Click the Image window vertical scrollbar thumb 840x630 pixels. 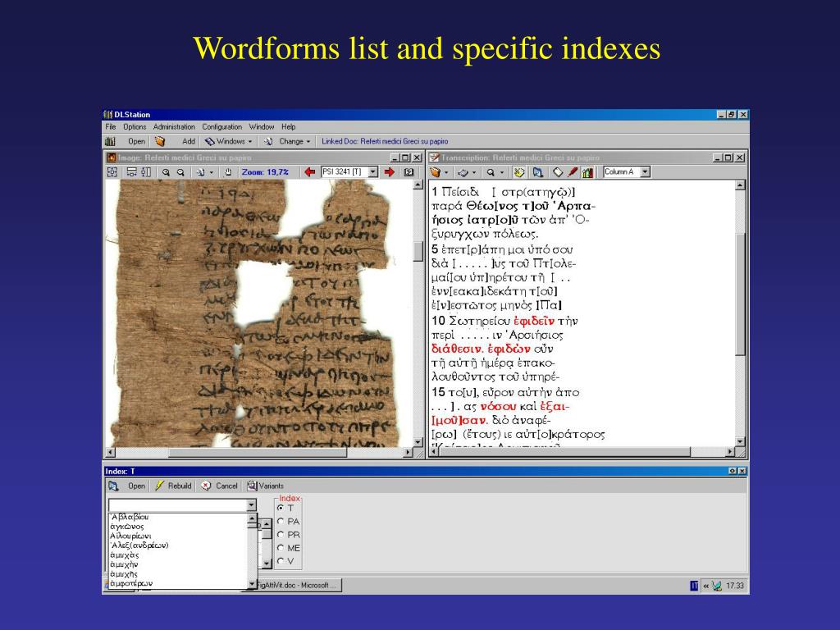(x=418, y=252)
